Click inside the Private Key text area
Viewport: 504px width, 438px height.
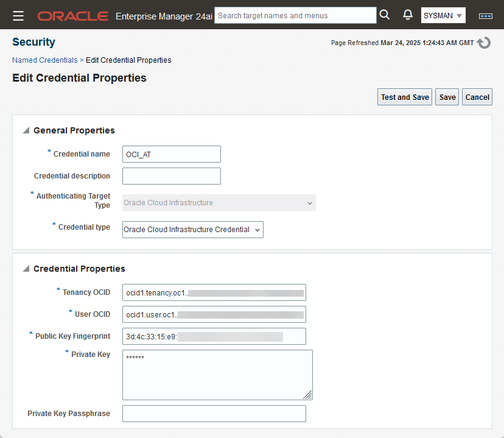click(x=217, y=375)
